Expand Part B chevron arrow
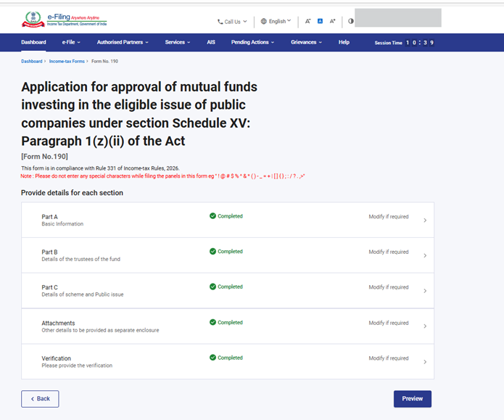 pos(425,255)
